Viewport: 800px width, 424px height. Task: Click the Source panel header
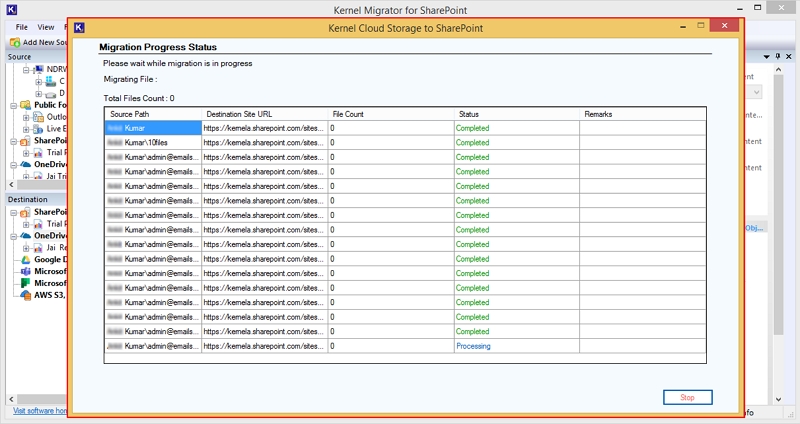pos(36,57)
